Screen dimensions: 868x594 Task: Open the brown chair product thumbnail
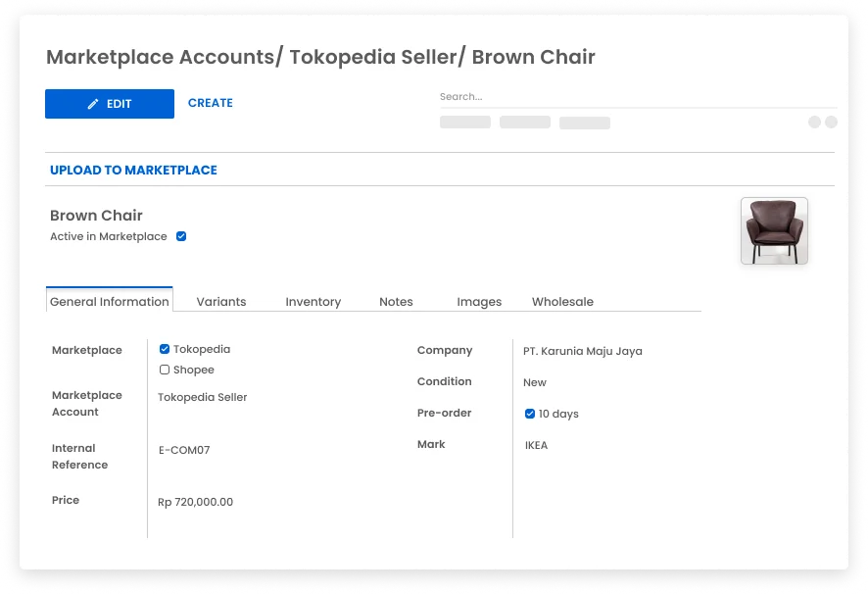click(x=774, y=231)
